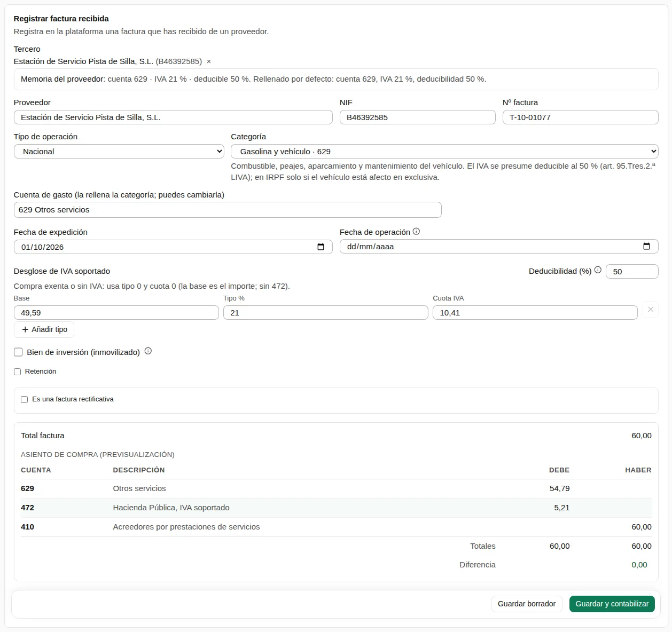Image resolution: width=672 pixels, height=632 pixels.
Task: Expand the Categoría dropdown
Action: coord(444,152)
